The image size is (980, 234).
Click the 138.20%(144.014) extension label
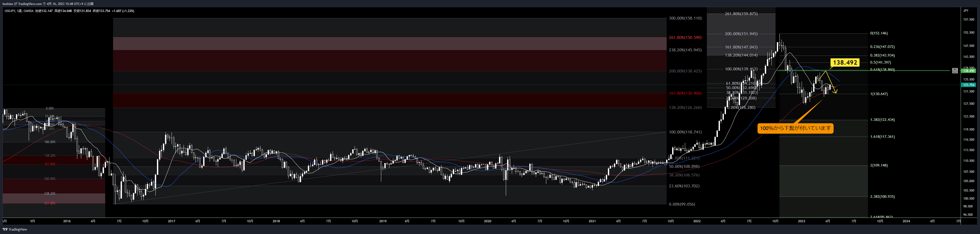[x=741, y=55]
